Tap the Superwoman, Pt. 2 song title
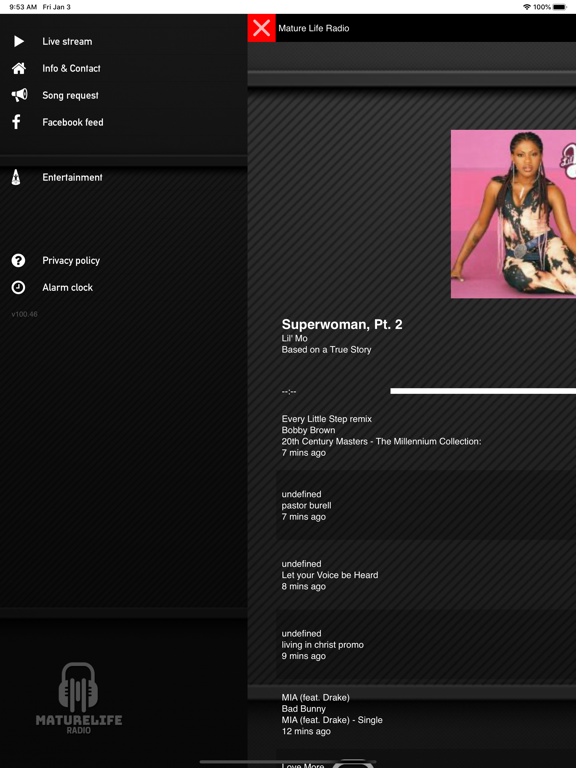Viewport: 576px width, 768px height. tap(342, 324)
